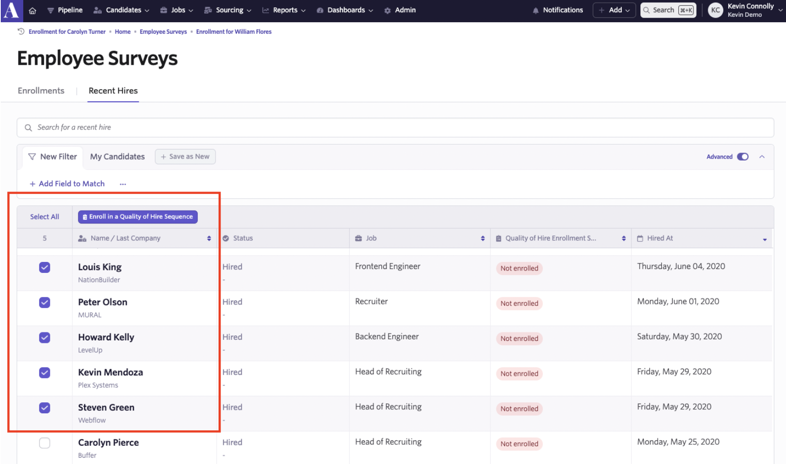Image resolution: width=786 pixels, height=464 pixels.
Task: Click Monday, May 25, 2020 date cell
Action: (678, 442)
